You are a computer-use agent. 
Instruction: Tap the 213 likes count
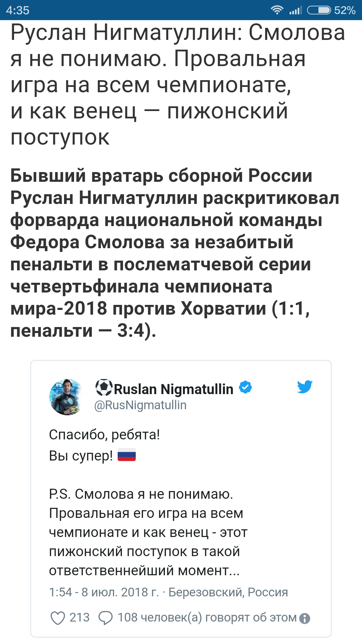coord(79,618)
